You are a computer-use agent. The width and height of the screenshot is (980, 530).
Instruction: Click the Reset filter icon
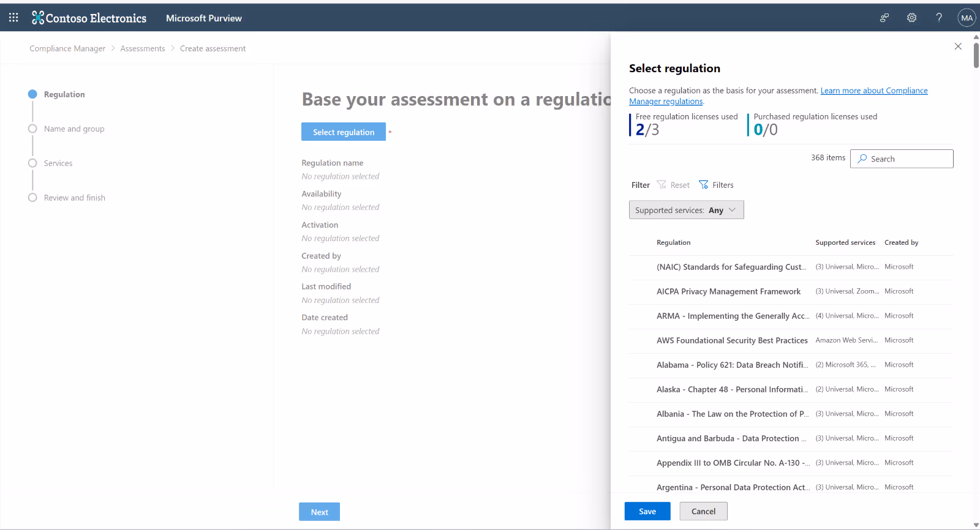(x=661, y=185)
